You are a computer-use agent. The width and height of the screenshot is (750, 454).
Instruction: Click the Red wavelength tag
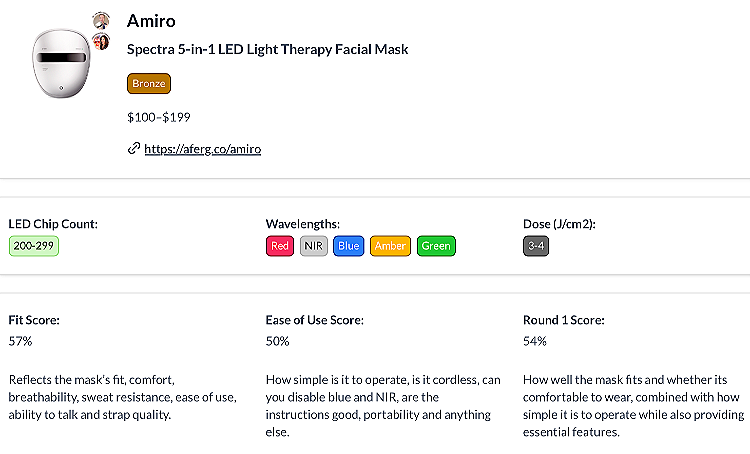(280, 245)
